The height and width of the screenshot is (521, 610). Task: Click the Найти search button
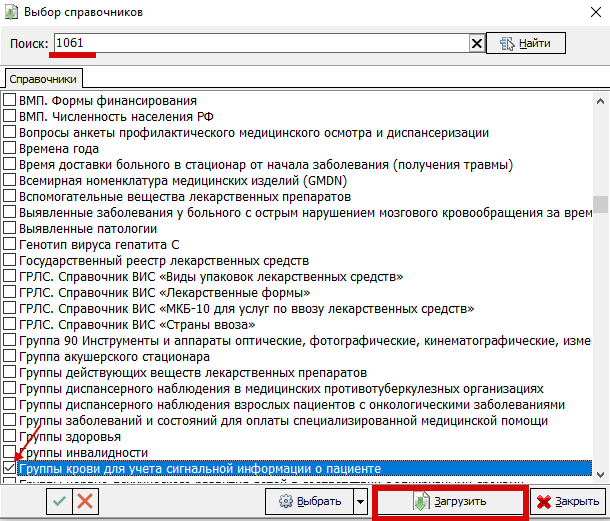tap(526, 43)
